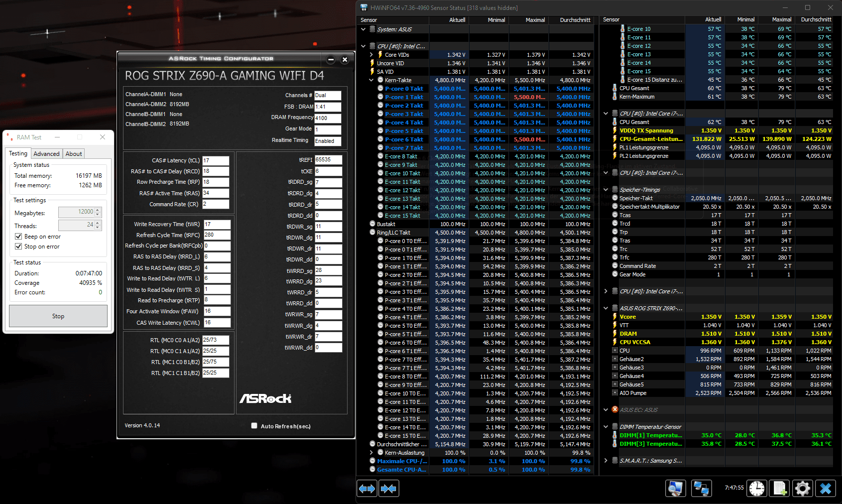842x504 pixels.
Task: Reset sensor timer via clock icon
Action: pos(757,489)
